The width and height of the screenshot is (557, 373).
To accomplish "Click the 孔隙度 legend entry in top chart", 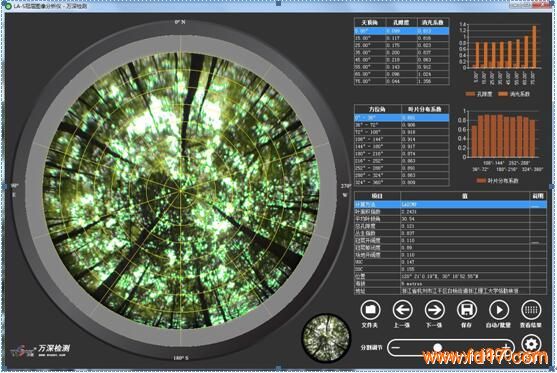I will pyautogui.click(x=478, y=94).
